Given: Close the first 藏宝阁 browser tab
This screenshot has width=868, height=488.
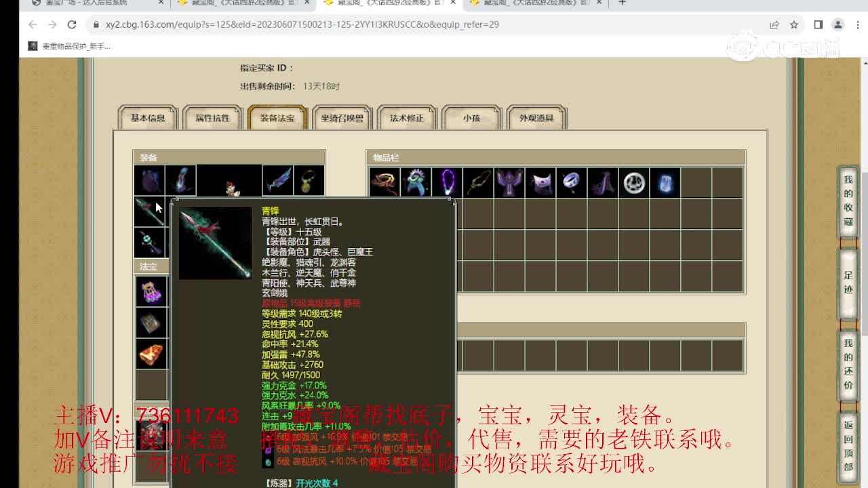Looking at the screenshot, I should (307, 3).
